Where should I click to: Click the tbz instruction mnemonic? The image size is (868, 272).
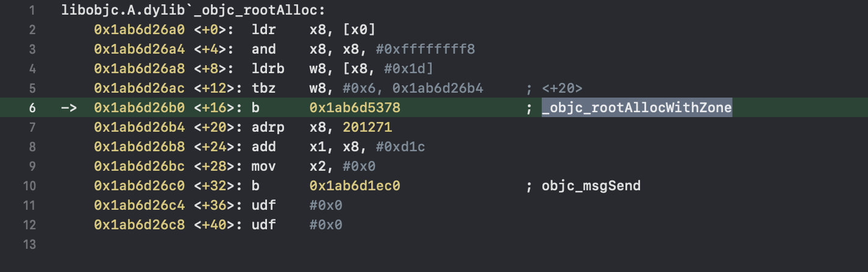[264, 88]
